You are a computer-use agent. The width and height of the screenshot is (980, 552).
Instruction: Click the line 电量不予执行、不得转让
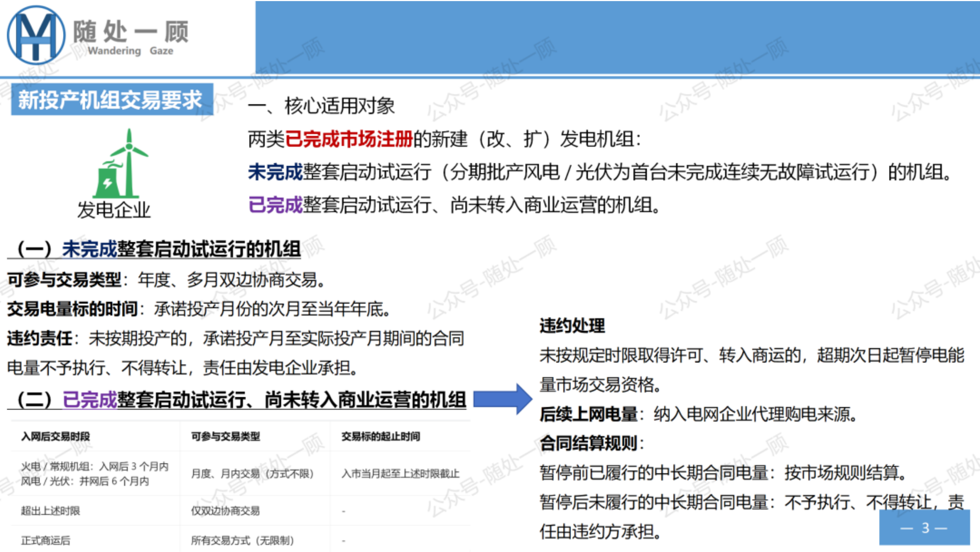click(x=183, y=368)
